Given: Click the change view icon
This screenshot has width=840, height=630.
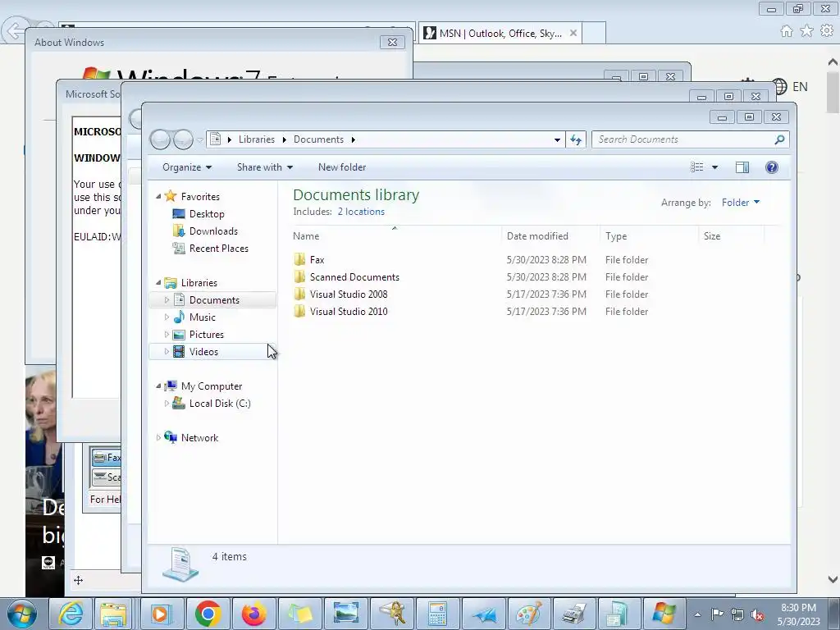Looking at the screenshot, I should [696, 167].
